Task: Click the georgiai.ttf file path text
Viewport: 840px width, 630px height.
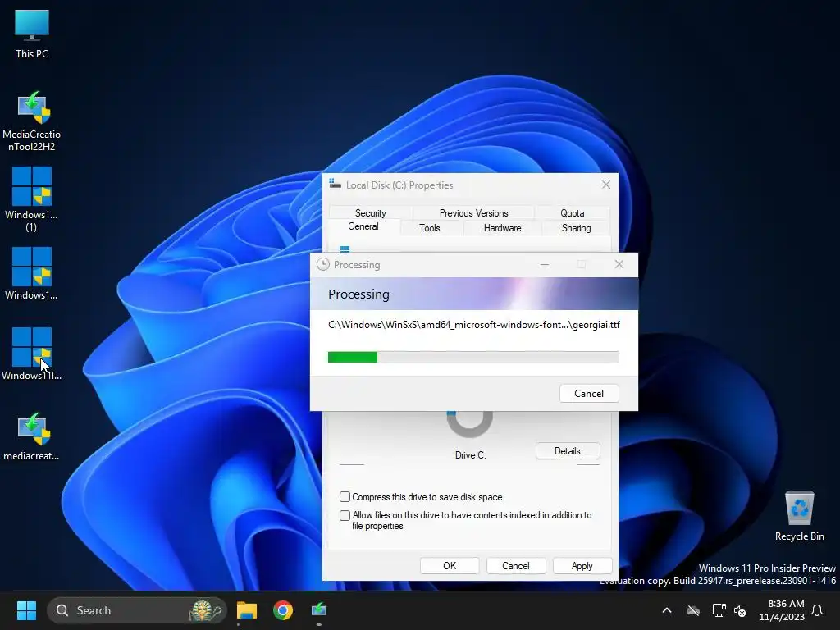Action: [x=474, y=324]
